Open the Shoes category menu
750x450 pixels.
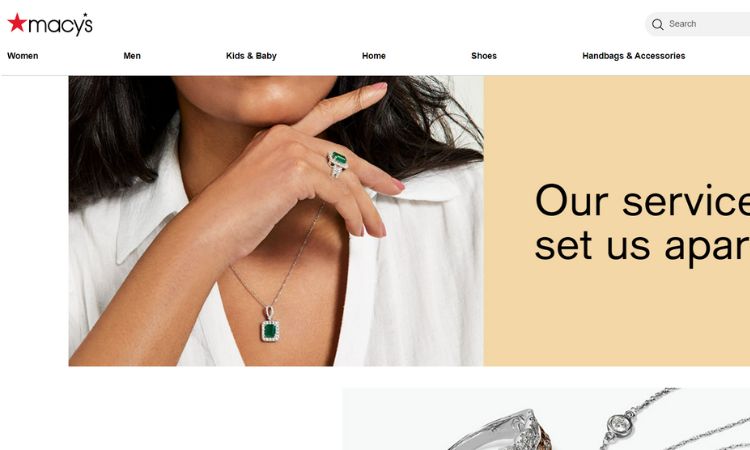(x=484, y=56)
